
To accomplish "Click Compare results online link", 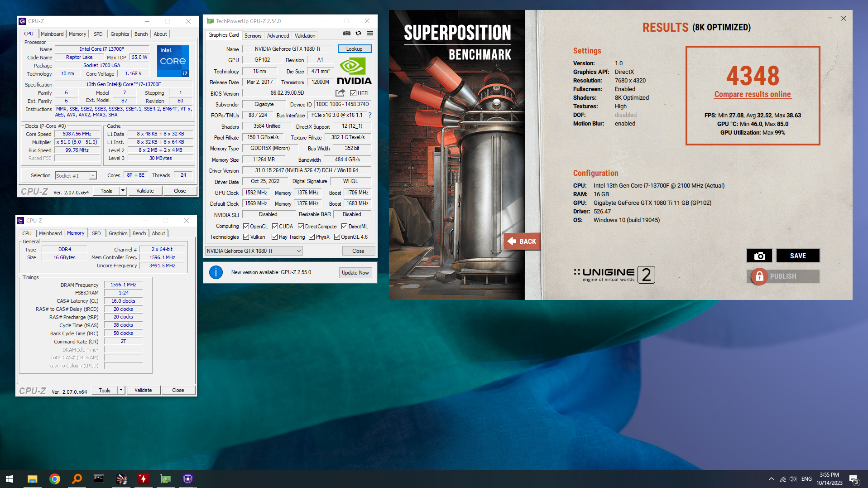I will 753,94.
